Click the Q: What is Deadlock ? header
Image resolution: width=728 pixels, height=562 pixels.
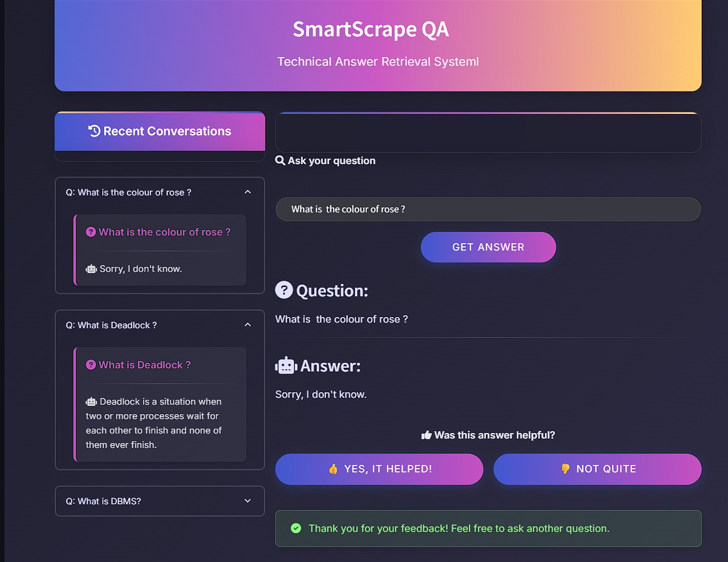coord(112,325)
